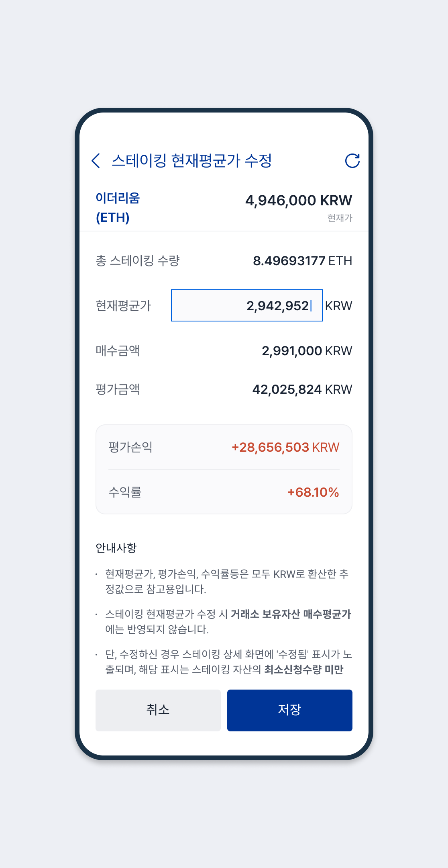Click the 총 스테이킹 수량 label
This screenshot has height=868, width=448.
click(137, 261)
